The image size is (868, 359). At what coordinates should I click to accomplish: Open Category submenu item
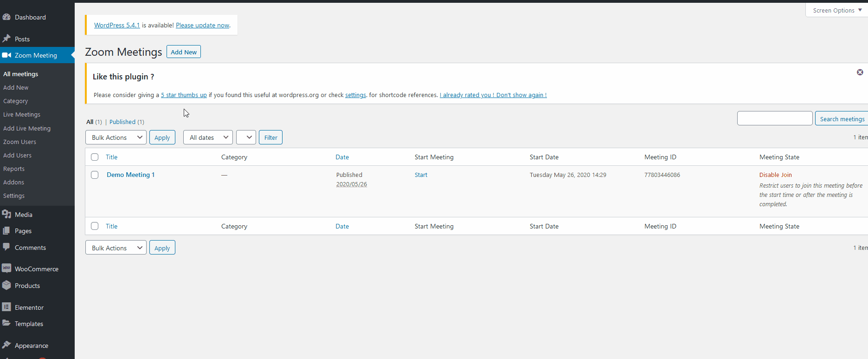(x=16, y=101)
